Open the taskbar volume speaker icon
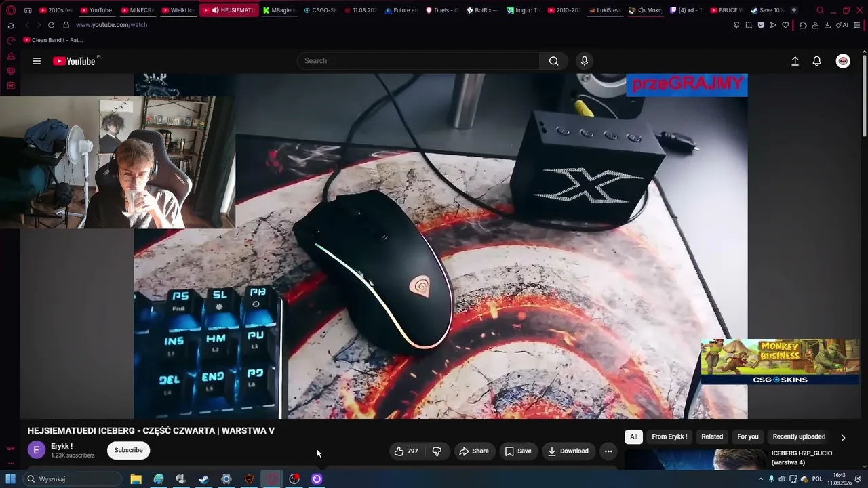Viewport: 868px width, 488px height. coord(782,479)
